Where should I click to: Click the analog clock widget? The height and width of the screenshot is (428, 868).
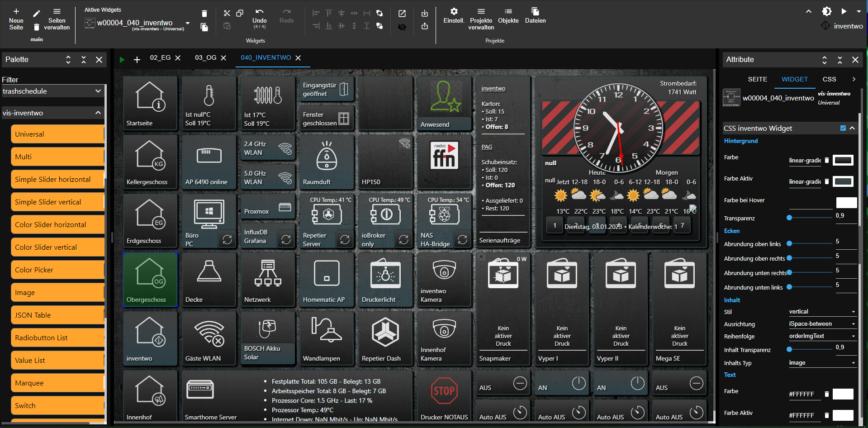[618, 129]
